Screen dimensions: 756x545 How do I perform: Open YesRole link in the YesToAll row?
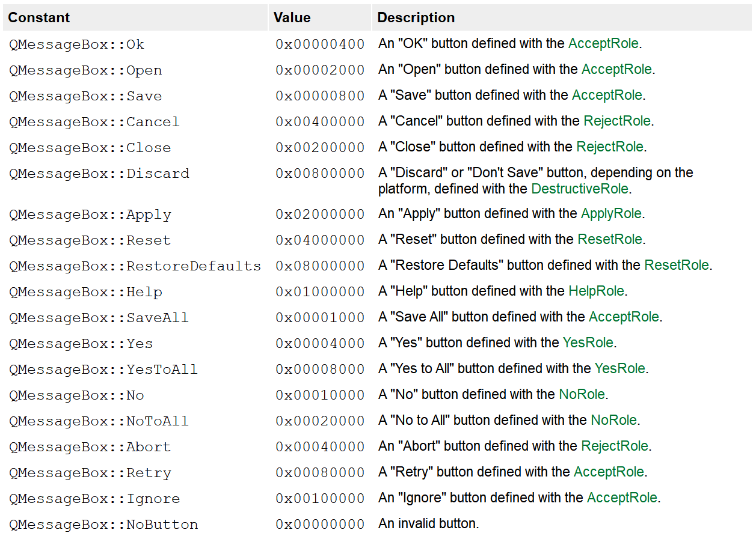[619, 368]
